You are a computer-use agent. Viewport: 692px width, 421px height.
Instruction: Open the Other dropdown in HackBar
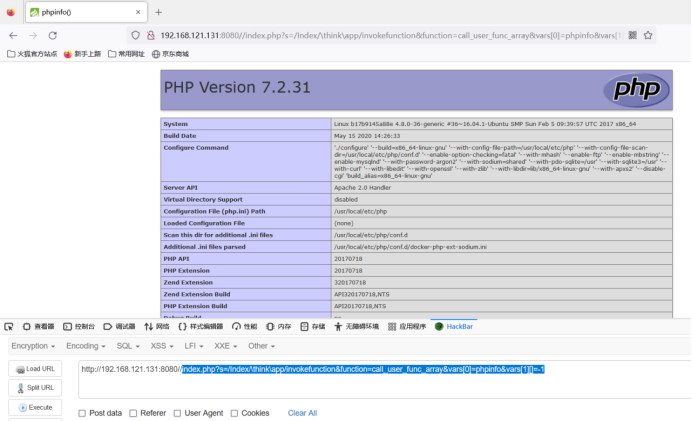(x=261, y=346)
